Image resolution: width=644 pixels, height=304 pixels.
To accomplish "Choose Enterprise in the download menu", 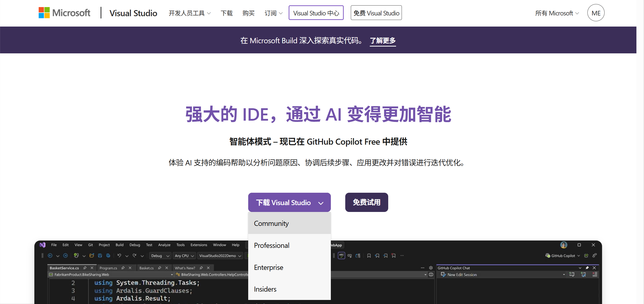I will coord(289,267).
